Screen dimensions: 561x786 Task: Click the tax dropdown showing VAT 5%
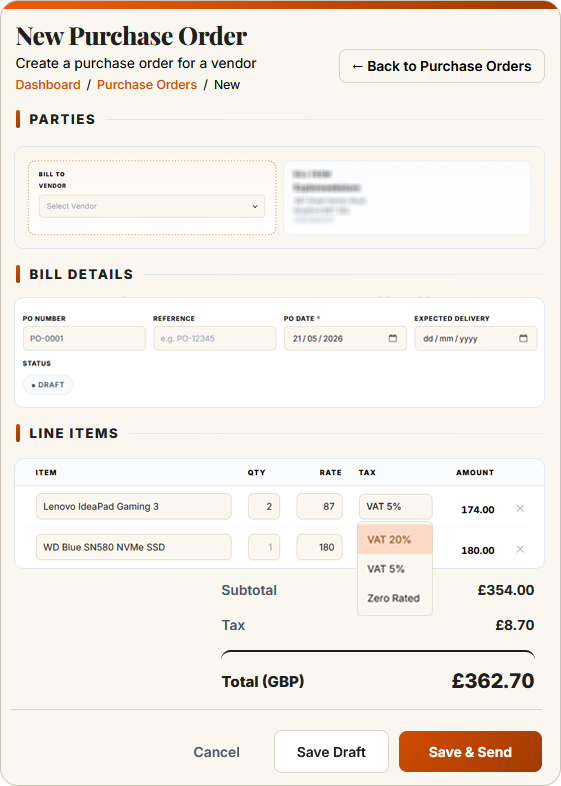tap(396, 506)
